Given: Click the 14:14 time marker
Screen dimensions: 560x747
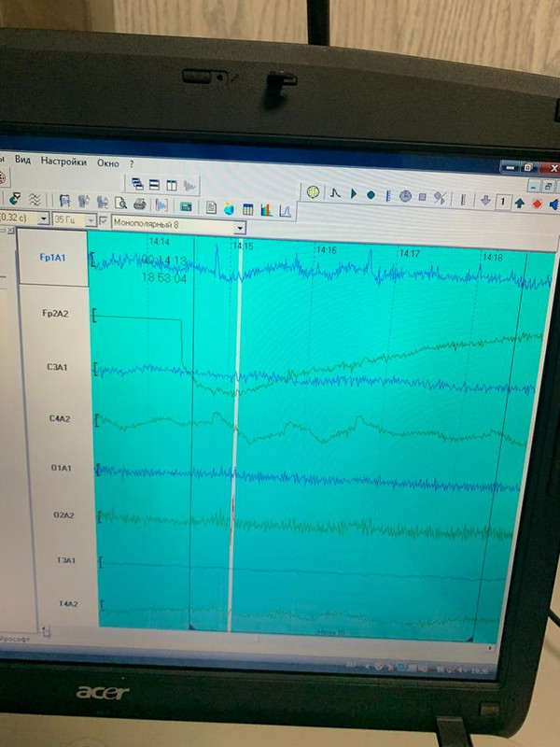Looking at the screenshot, I should click(x=159, y=242).
